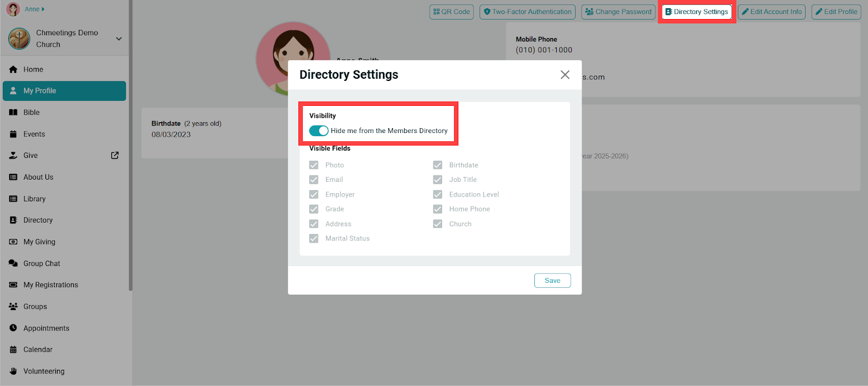Open the My Giving menu item
Image resolution: width=868 pixels, height=386 pixels.
click(x=39, y=242)
